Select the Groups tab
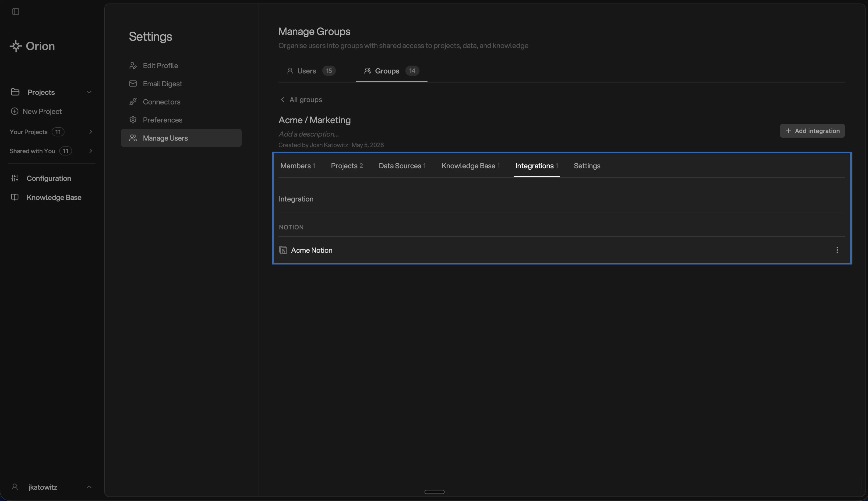The width and height of the screenshot is (868, 501). (392, 71)
